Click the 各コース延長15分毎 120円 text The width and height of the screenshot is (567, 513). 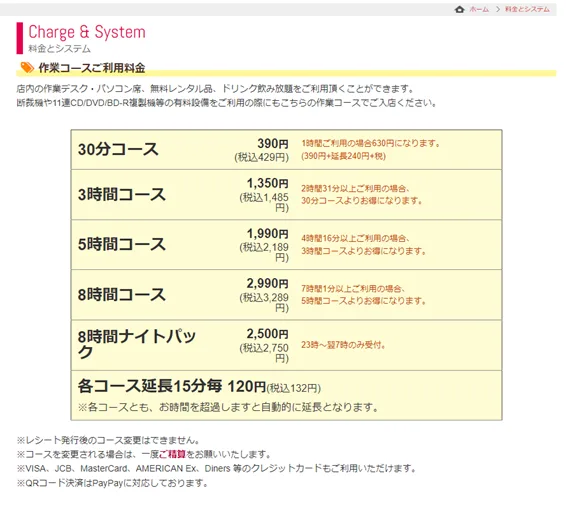click(x=172, y=386)
